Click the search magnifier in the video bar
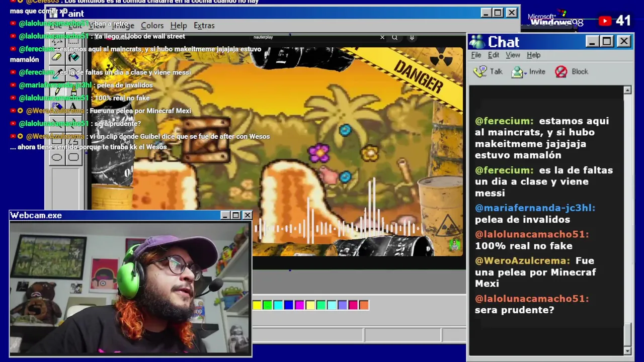644x362 pixels. [394, 37]
